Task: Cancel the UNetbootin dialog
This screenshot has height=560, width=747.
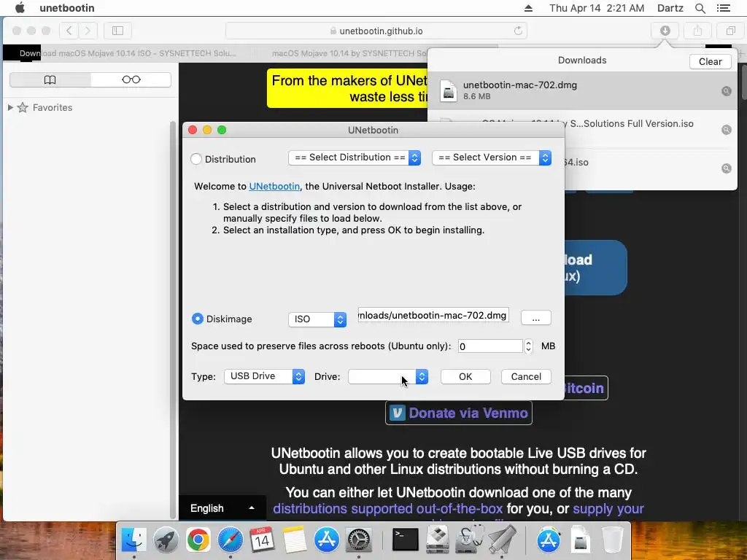Action: coord(526,377)
